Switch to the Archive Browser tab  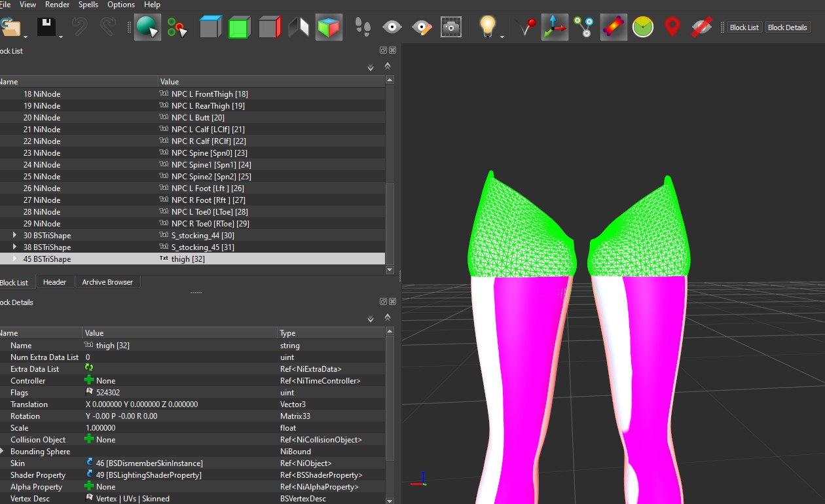pos(107,282)
